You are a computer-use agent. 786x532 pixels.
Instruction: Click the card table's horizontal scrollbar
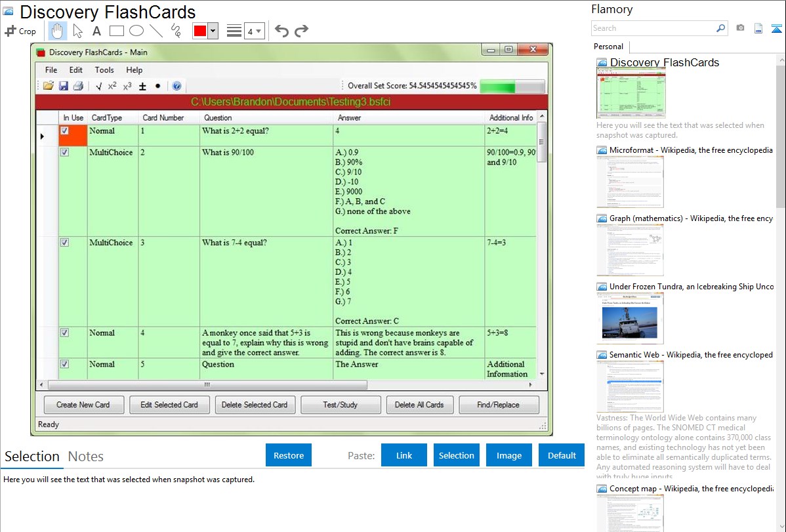pyautogui.click(x=207, y=385)
